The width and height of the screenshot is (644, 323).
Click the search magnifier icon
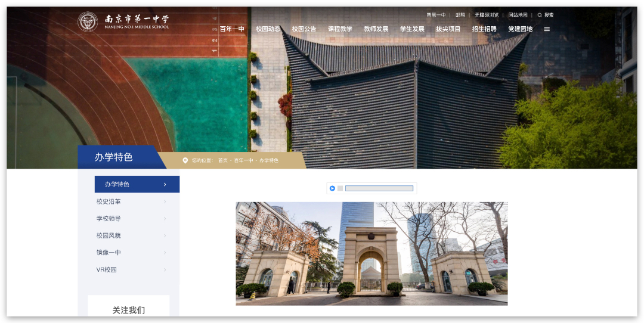pos(540,15)
